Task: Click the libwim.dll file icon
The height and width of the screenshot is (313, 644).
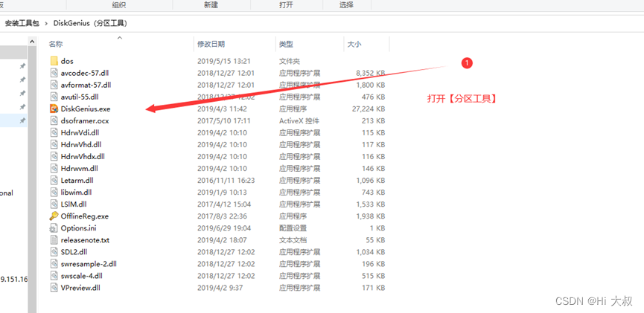Action: tap(54, 192)
